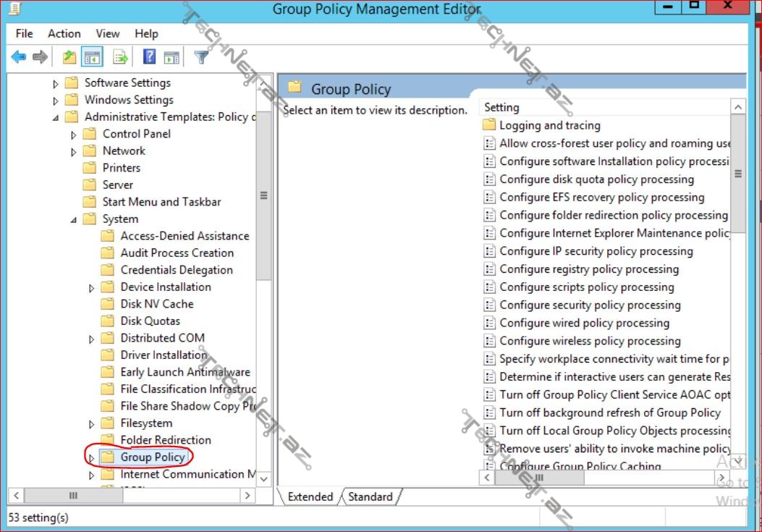Image resolution: width=762 pixels, height=532 pixels.
Task: Select the Extended tab
Action: 310,497
